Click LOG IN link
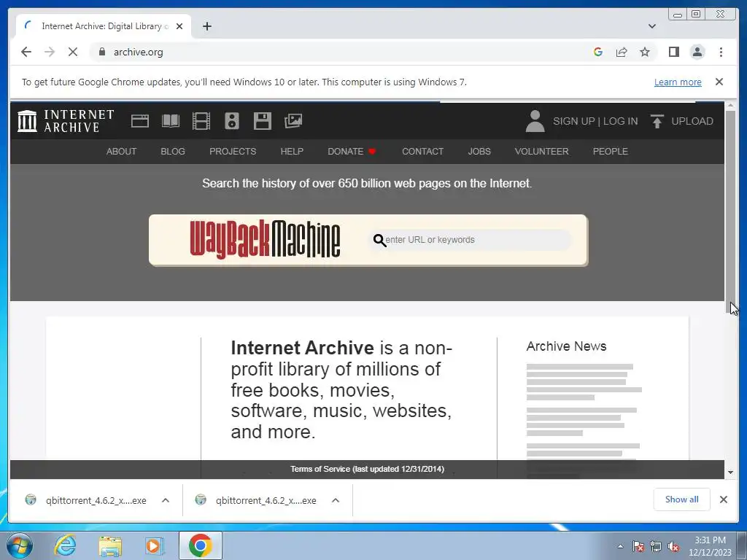The image size is (747, 560). point(620,121)
